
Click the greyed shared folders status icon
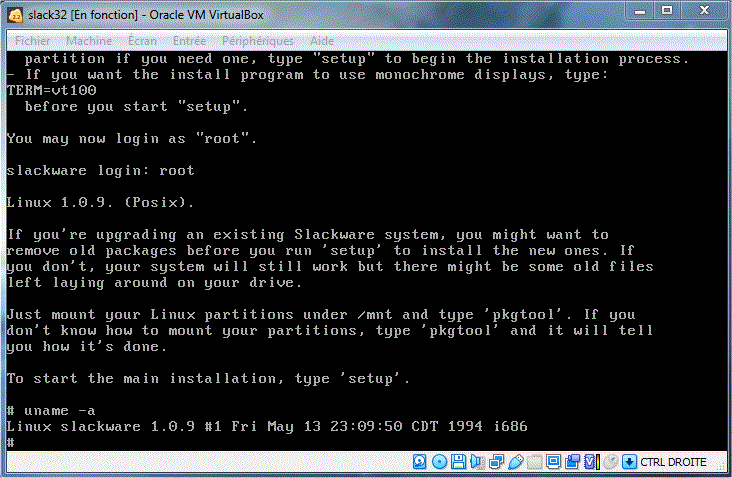click(x=535, y=462)
